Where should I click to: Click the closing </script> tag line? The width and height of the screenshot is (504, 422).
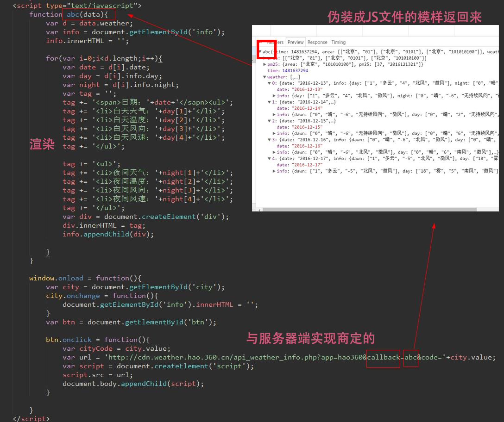click(31, 418)
